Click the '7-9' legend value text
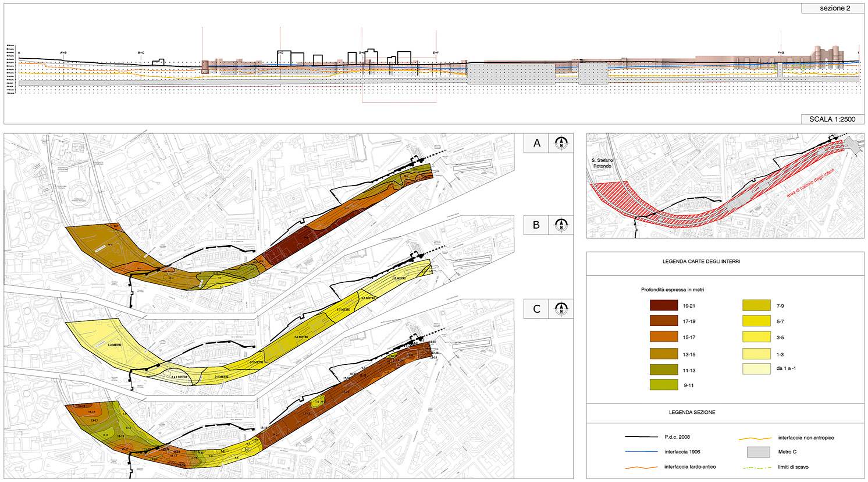The width and height of the screenshot is (868, 482). click(x=780, y=306)
